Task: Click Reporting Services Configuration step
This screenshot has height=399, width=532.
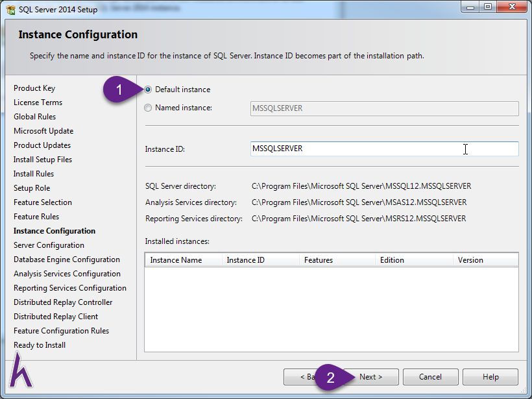Action: tap(70, 287)
